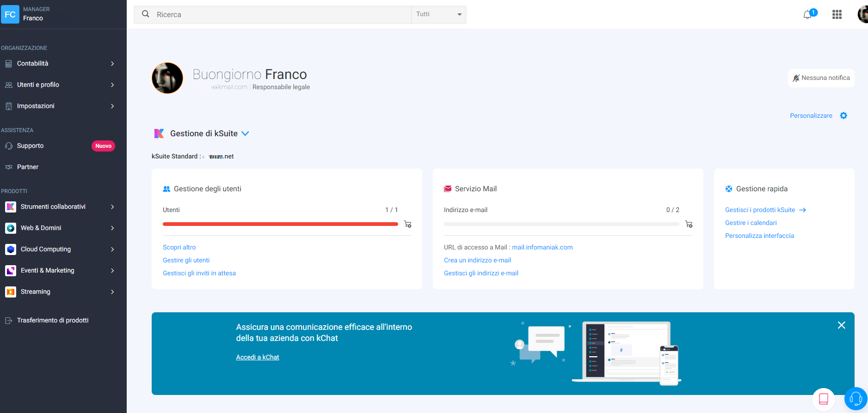Open the mail.infomaniak.com link

[542, 247]
